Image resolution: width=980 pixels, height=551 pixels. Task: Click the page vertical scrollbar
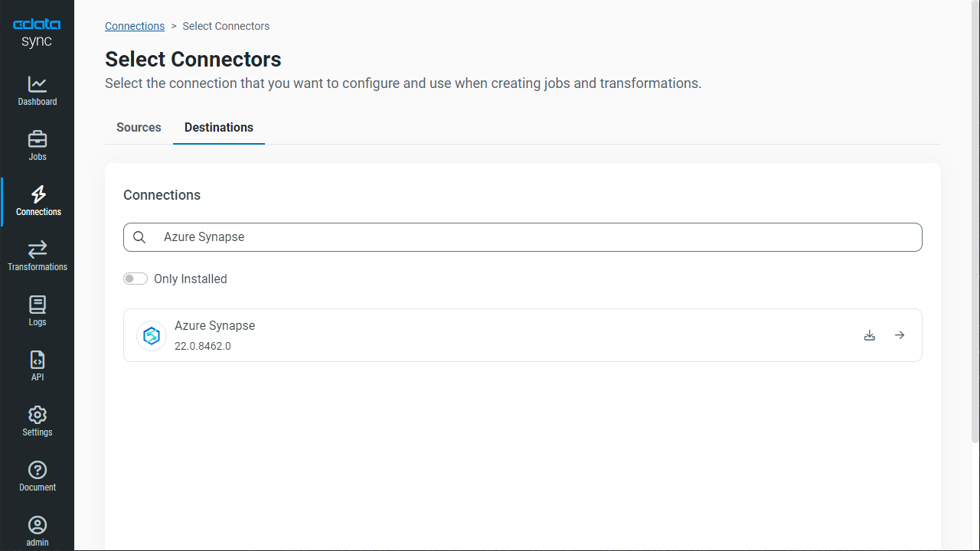(975, 222)
